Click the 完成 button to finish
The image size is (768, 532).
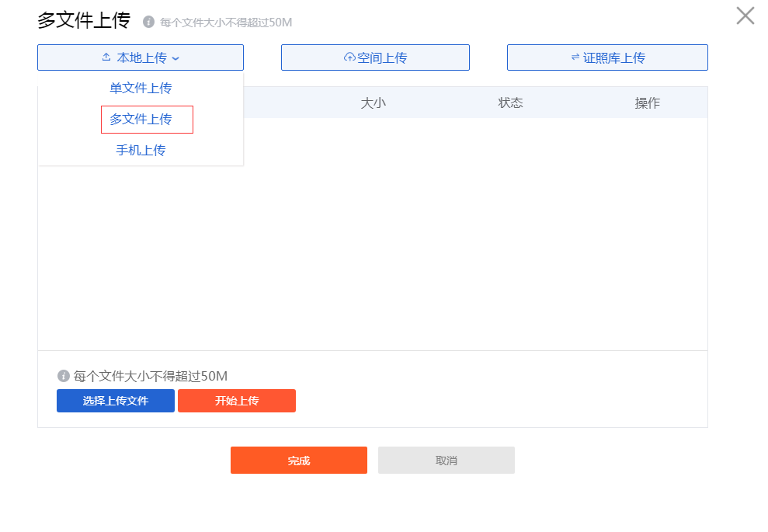tap(298, 460)
